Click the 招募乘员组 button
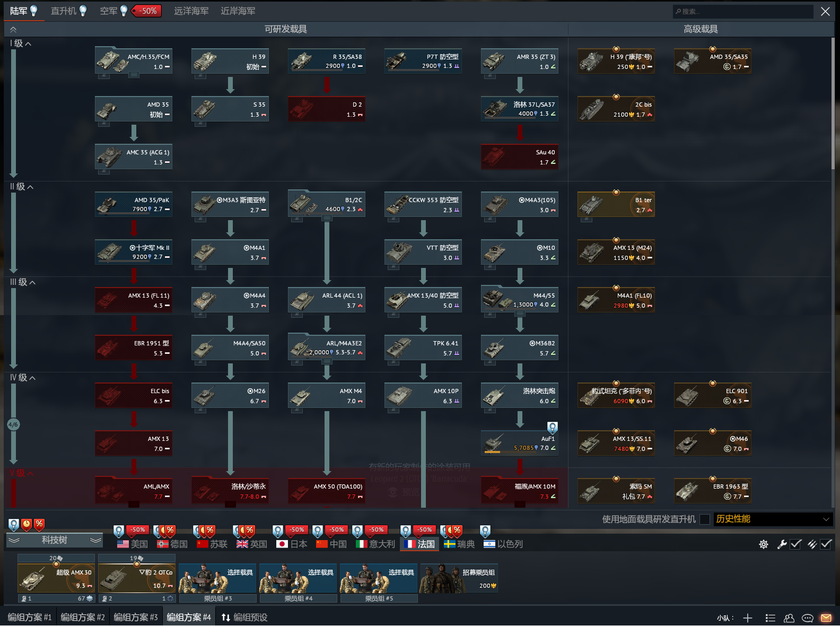This screenshot has height=626, width=840. (459, 578)
